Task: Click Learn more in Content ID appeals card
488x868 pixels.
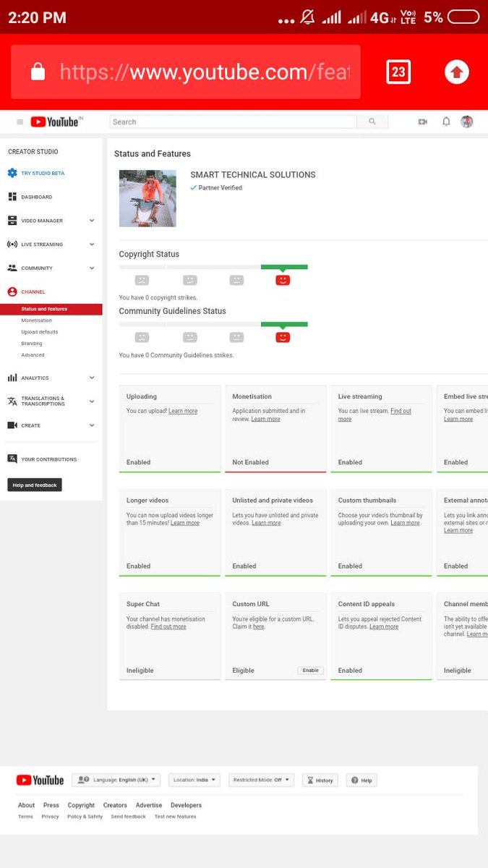Action: coord(384,626)
